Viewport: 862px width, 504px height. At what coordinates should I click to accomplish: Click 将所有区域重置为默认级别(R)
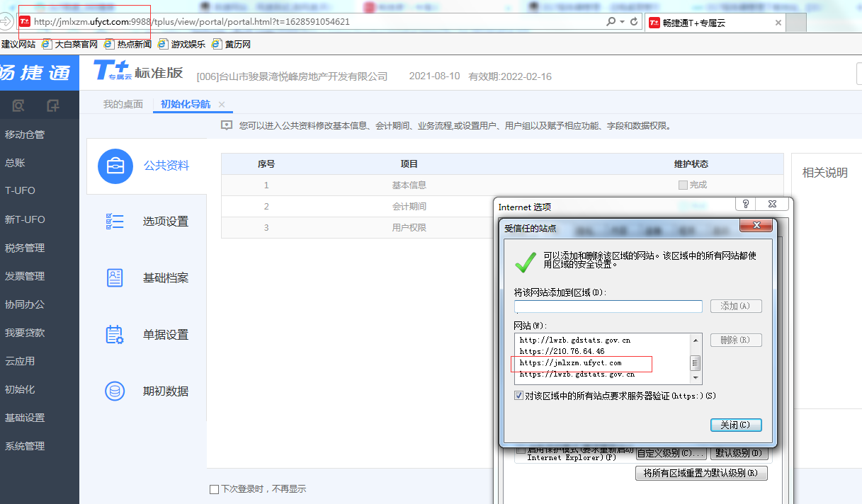701,473
